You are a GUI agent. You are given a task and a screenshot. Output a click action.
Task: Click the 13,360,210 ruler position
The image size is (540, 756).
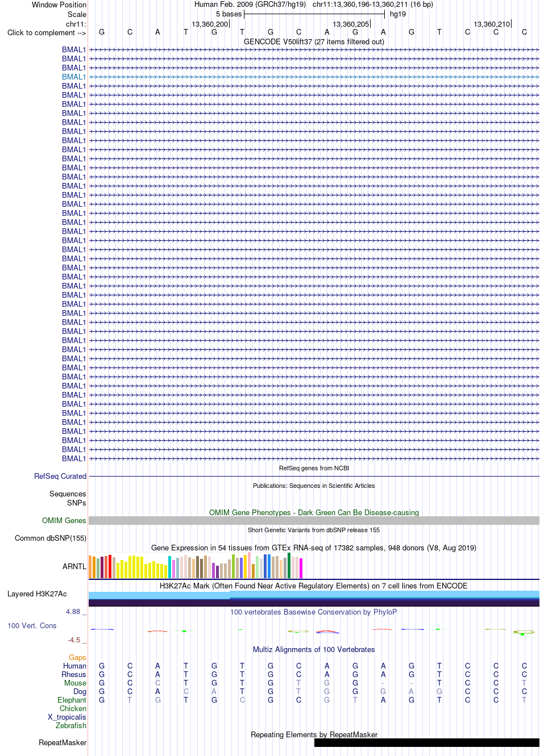(x=492, y=24)
